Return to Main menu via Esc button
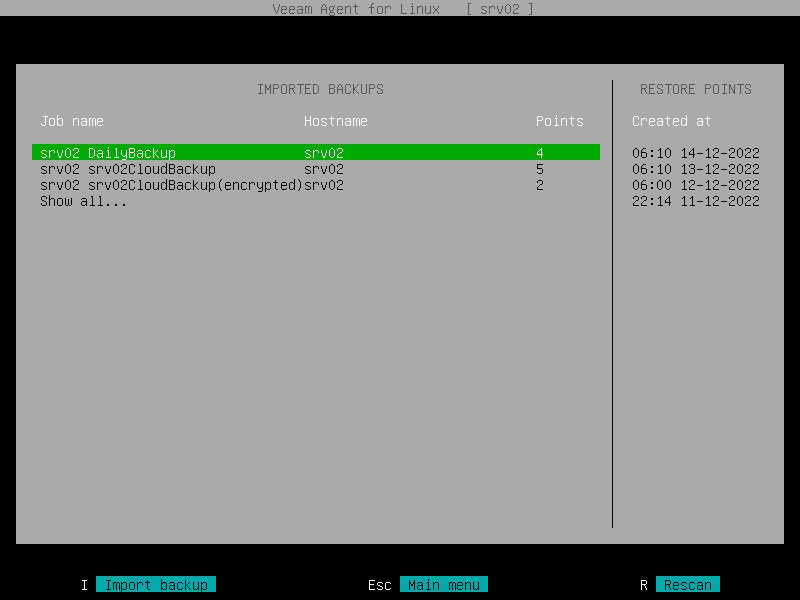 point(443,584)
